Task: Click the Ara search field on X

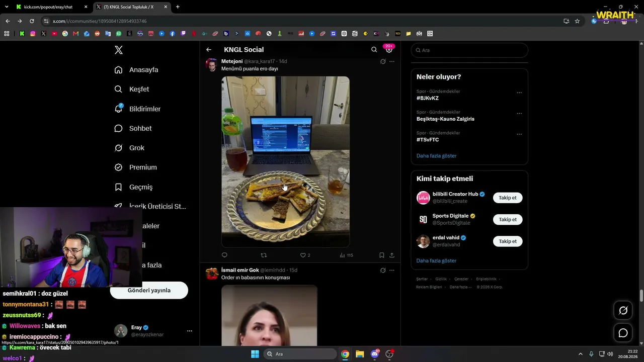Action: pos(469,50)
